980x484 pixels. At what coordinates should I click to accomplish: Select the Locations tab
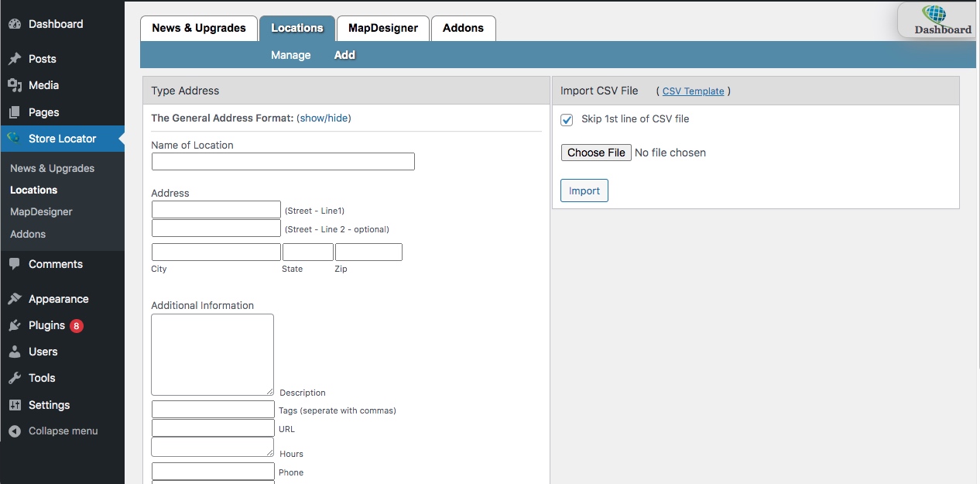(297, 28)
